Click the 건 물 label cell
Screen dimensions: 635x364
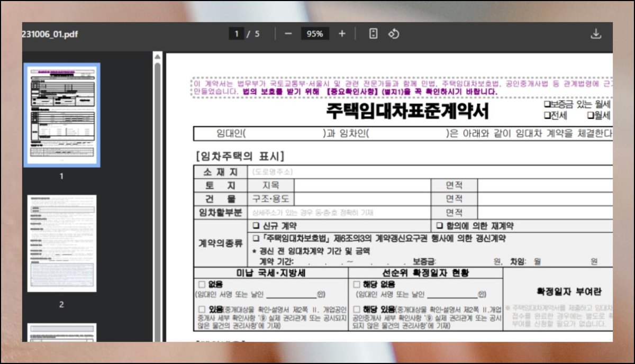point(220,199)
